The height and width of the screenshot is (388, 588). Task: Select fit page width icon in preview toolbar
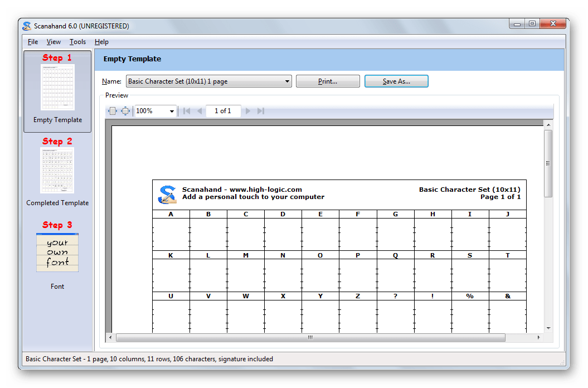click(112, 111)
